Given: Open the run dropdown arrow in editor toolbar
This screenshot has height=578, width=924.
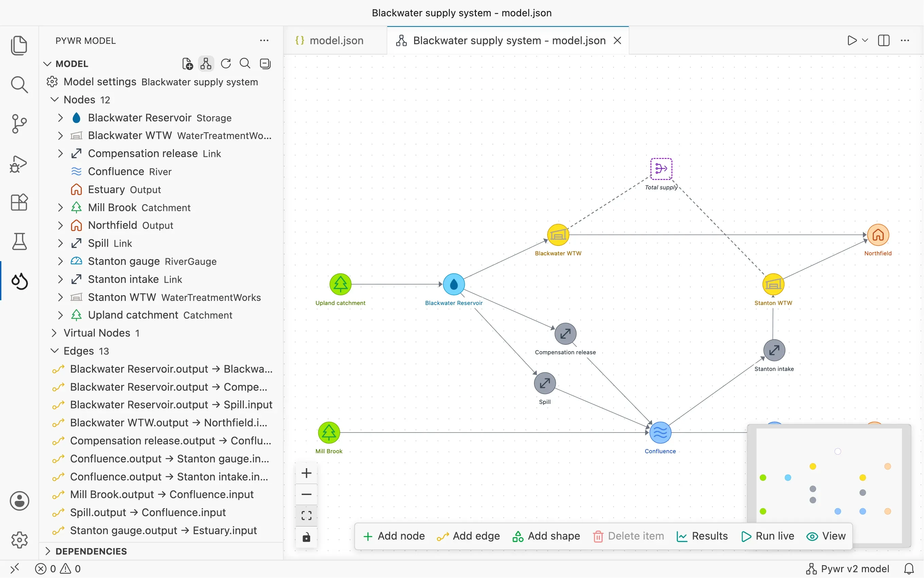Looking at the screenshot, I should (865, 40).
